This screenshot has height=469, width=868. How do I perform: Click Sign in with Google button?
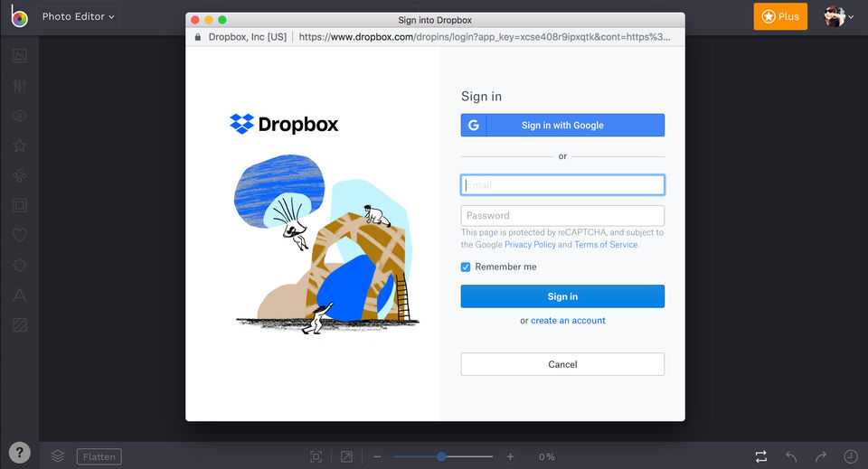562,125
